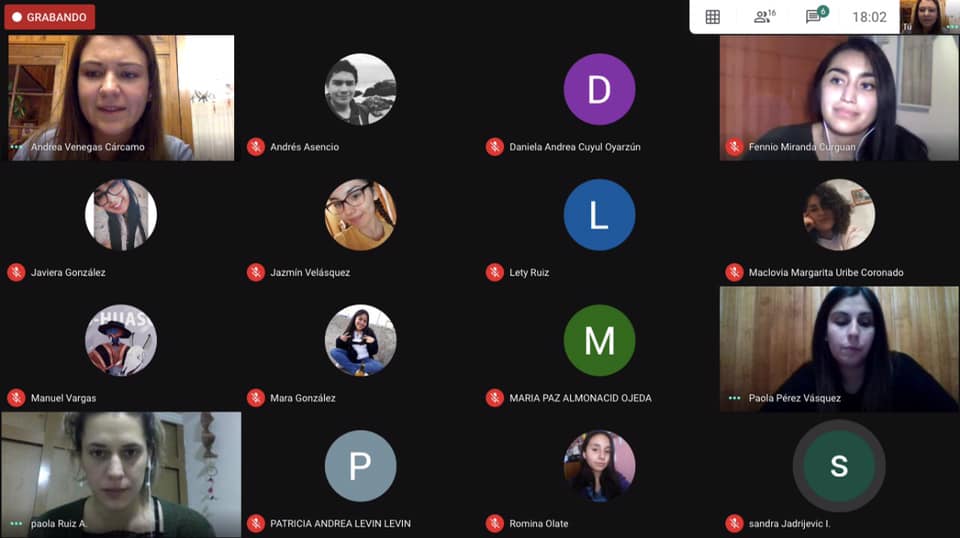Image resolution: width=960 pixels, height=538 pixels.
Task: Click the muted mic icon for Romina Olate
Action: (x=495, y=523)
